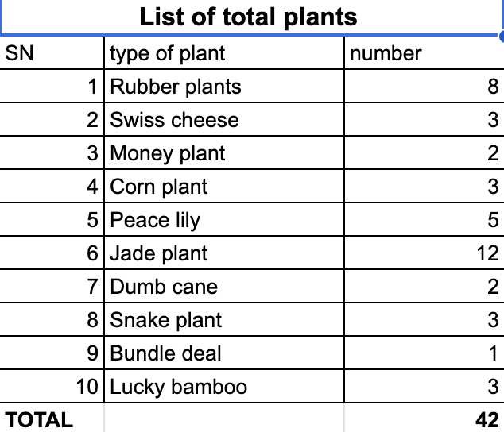Select the Snake plant cell
Screen dimensions: 504x432
tap(224, 319)
